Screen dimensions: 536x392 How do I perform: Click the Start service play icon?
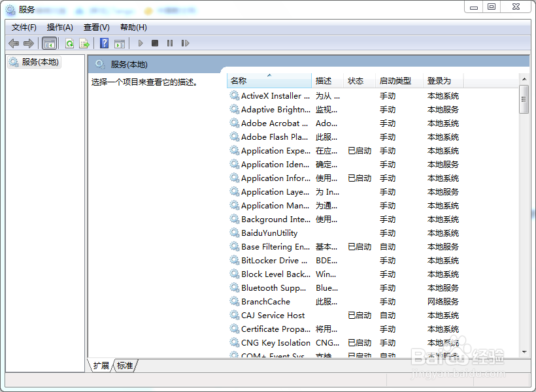tap(141, 43)
